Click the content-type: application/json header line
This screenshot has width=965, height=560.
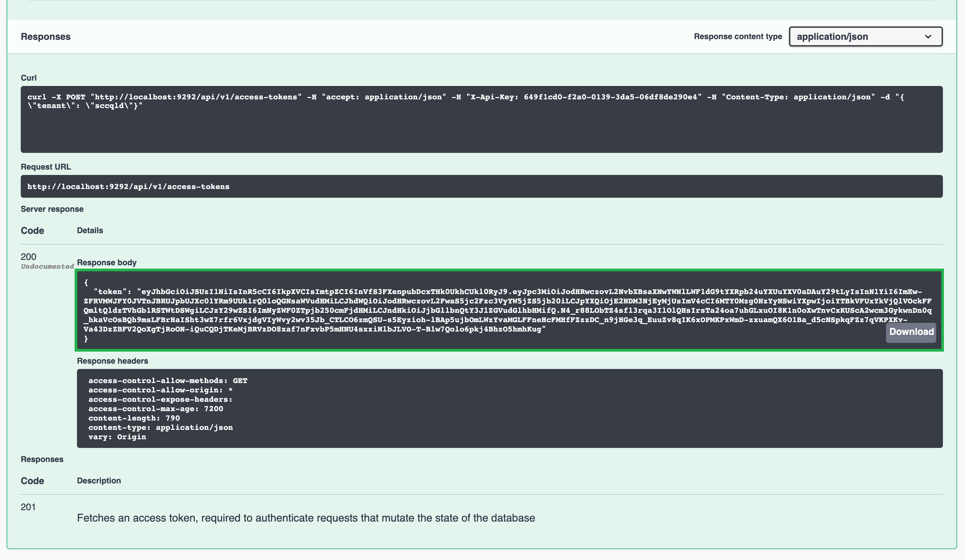coord(161,427)
